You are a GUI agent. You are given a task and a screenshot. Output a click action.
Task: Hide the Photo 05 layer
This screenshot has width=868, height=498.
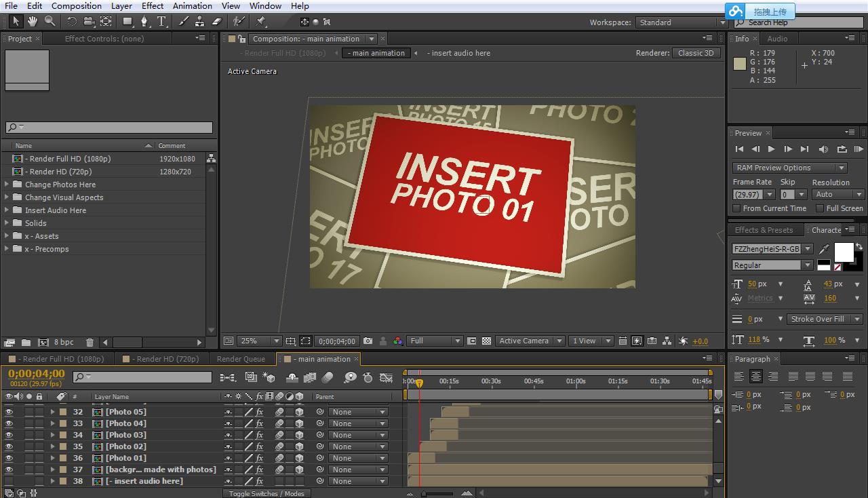[9, 412]
